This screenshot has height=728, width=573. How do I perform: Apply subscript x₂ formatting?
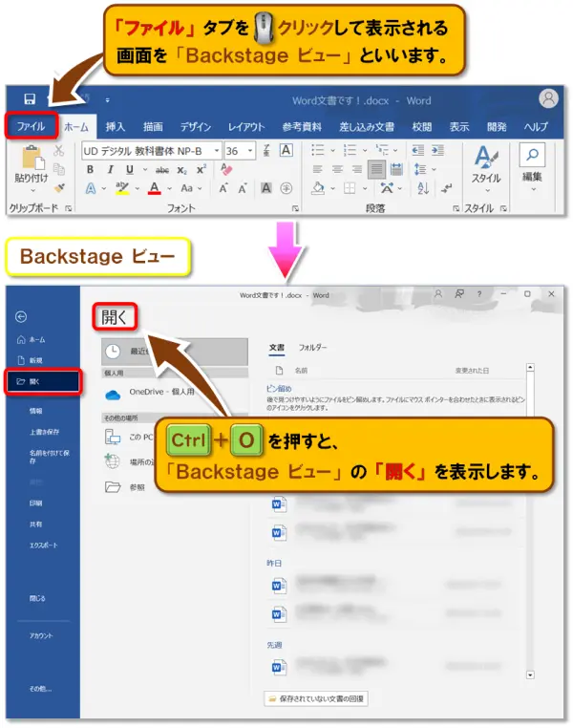[x=181, y=170]
